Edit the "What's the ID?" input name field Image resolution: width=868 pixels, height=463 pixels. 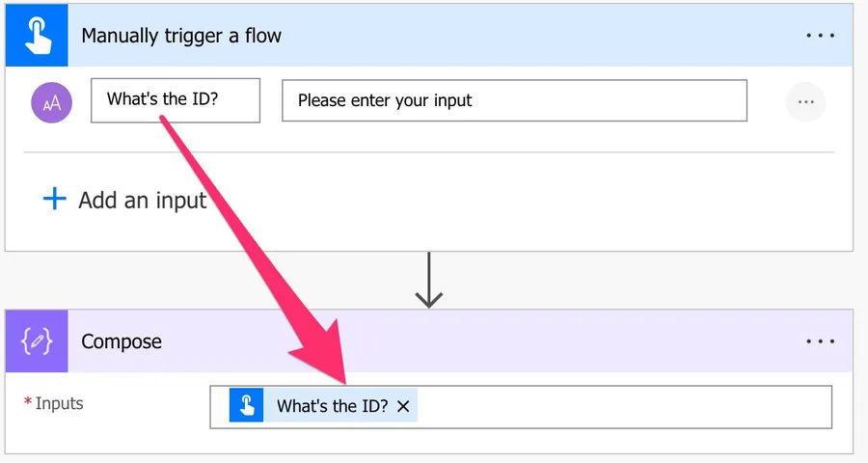tap(175, 100)
